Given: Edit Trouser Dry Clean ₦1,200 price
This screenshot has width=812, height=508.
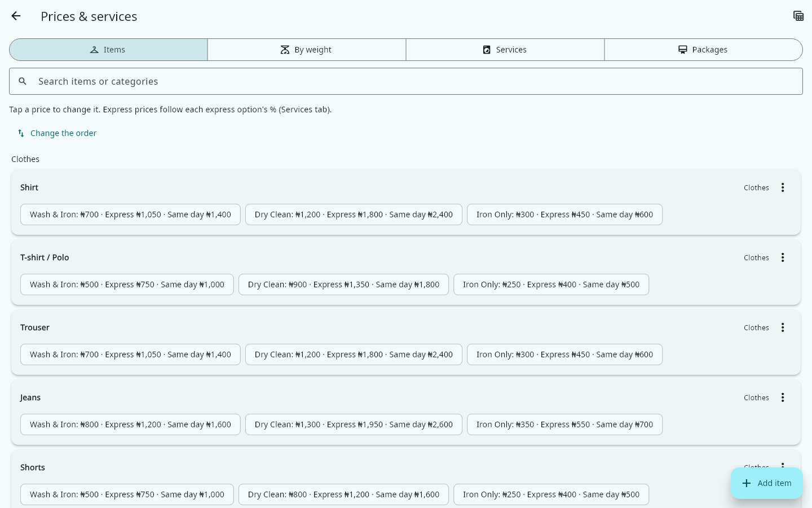Looking at the screenshot, I should 354,354.
